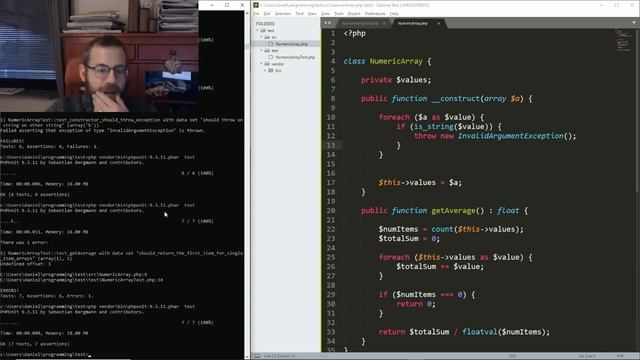Maximize the terminal window
This screenshot has width=640, height=360.
(x=227, y=5)
